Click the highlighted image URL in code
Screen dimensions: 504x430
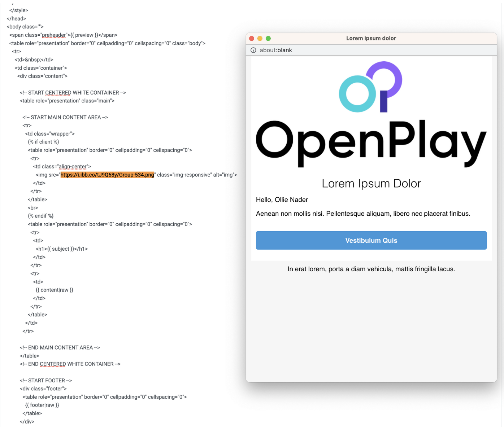pos(107,175)
